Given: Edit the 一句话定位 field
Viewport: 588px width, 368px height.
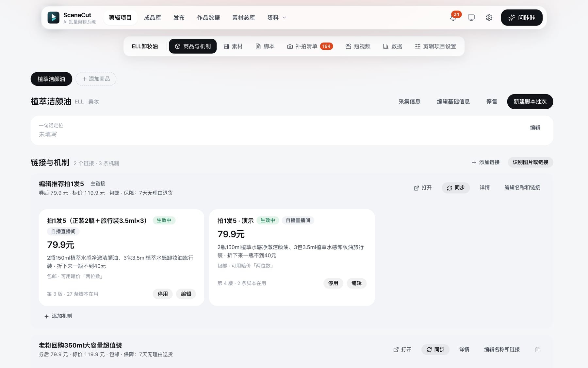Looking at the screenshot, I should [x=535, y=128].
